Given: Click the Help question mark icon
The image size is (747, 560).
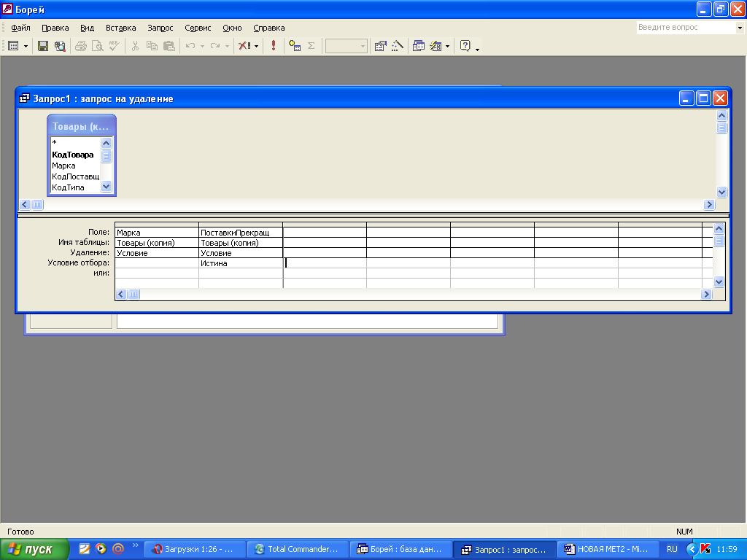Looking at the screenshot, I should click(x=465, y=46).
